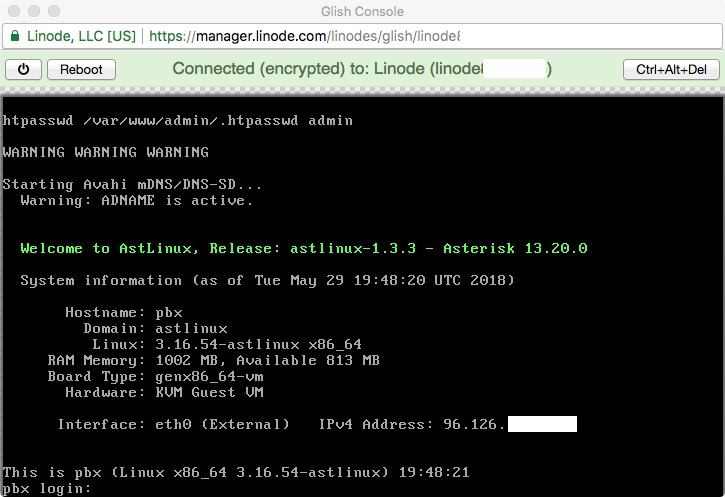Click the 'Hostname: pbx' line
Screen dimensions: 725x497
[124, 313]
